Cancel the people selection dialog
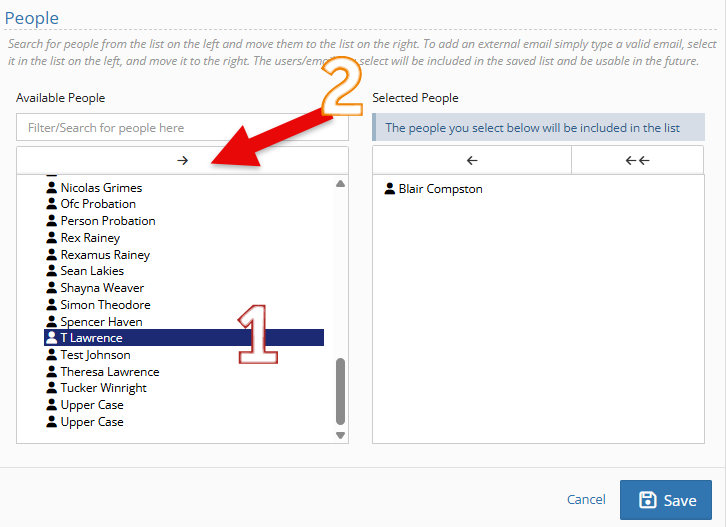 586,500
